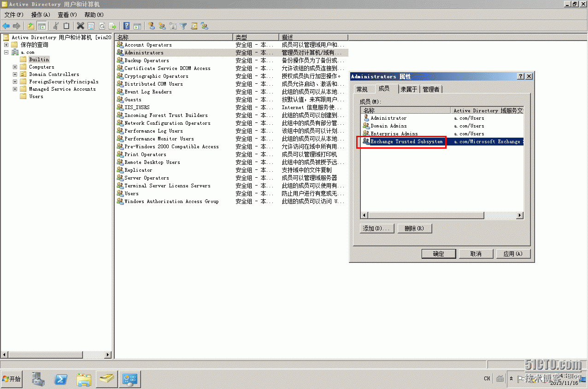This screenshot has width=588, height=389.
Task: Select the Event Log Readers group
Action: click(x=148, y=92)
